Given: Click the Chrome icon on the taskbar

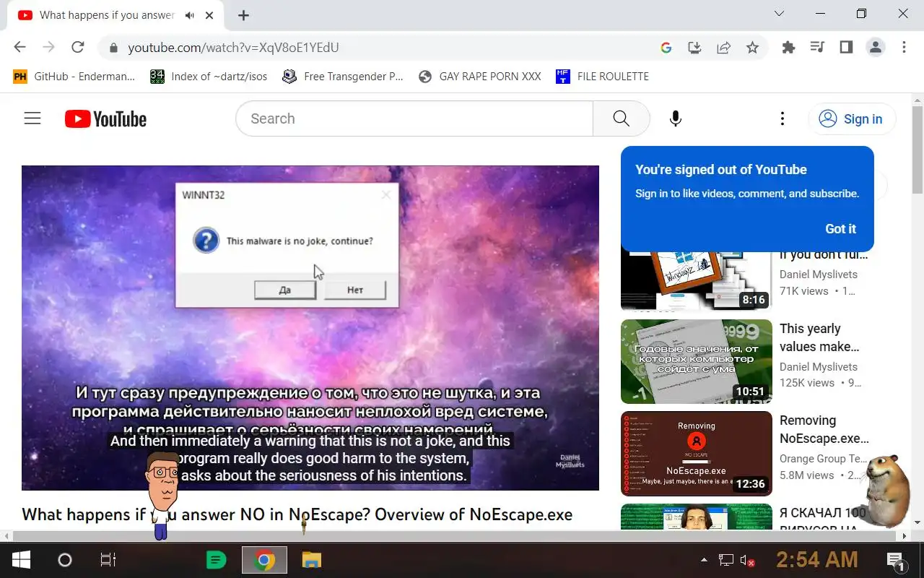Looking at the screenshot, I should click(264, 560).
